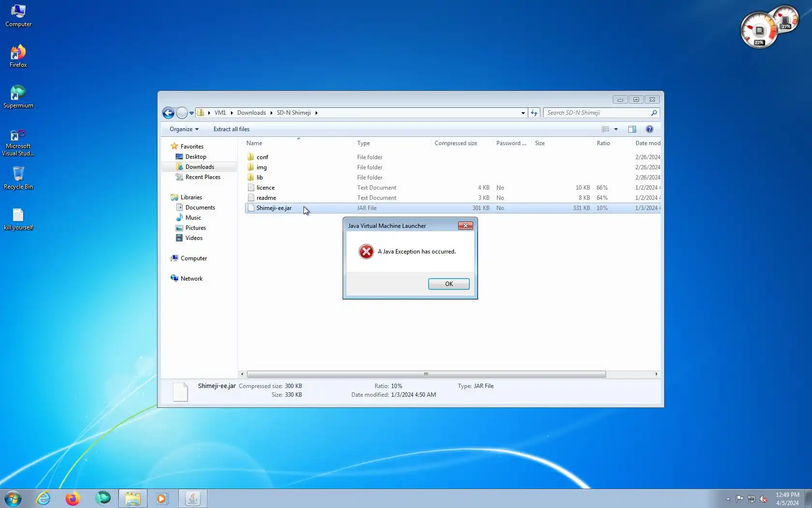Screen dimensions: 812x508
Task: Open the Computer desktop icon
Action: [x=18, y=15]
